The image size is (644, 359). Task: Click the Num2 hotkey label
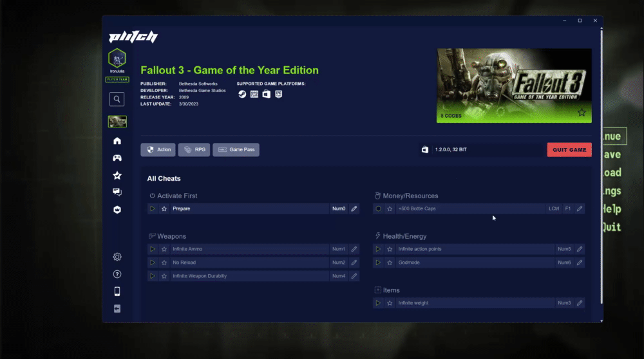[339, 262]
